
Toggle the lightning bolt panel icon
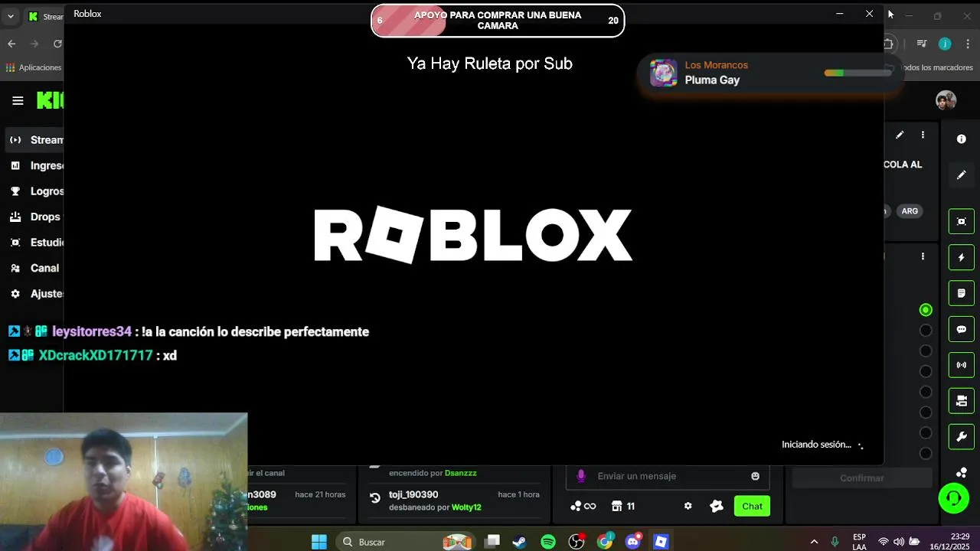point(962,257)
